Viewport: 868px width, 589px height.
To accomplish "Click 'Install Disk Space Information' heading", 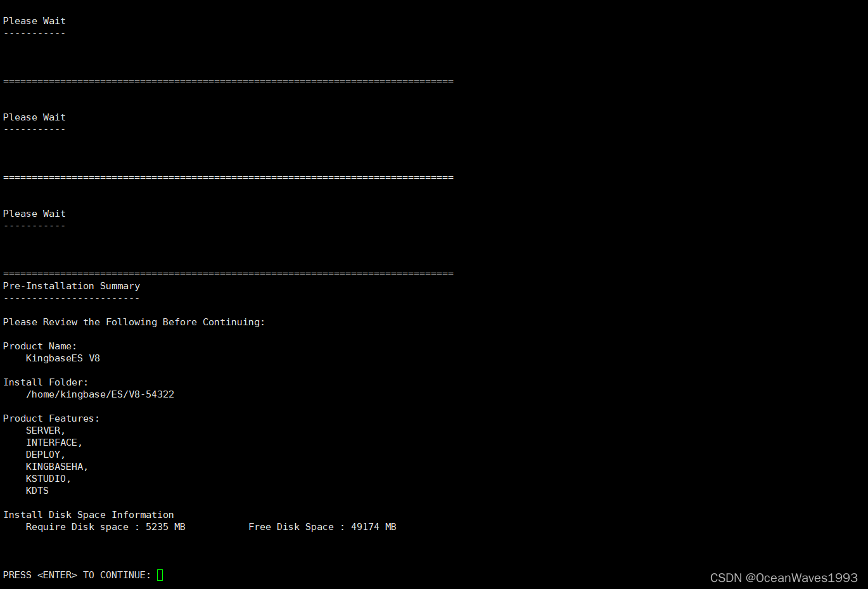I will point(89,515).
